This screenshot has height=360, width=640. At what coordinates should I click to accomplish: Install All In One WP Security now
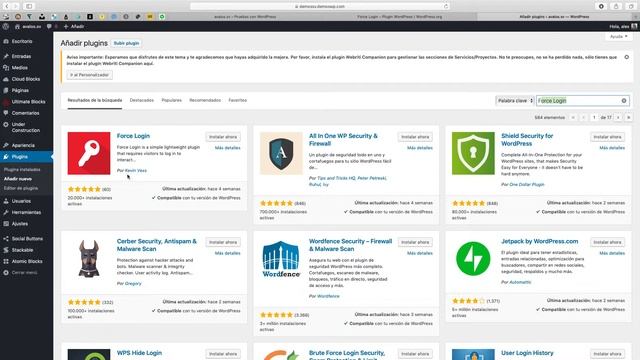click(x=415, y=137)
